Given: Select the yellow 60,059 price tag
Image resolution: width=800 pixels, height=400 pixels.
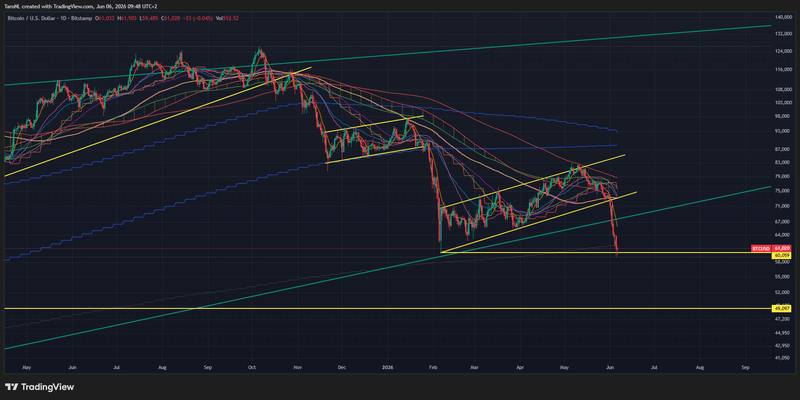Looking at the screenshot, I should tap(781, 254).
